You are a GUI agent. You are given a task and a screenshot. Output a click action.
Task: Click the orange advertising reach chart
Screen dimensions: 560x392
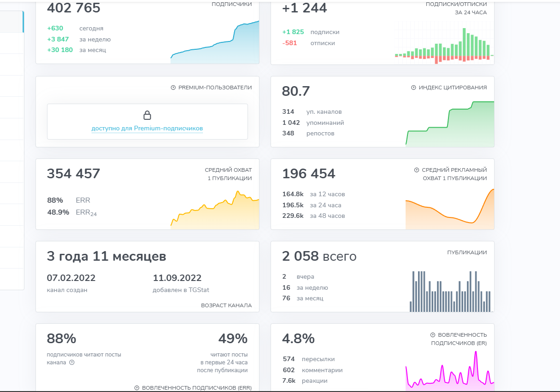click(450, 209)
